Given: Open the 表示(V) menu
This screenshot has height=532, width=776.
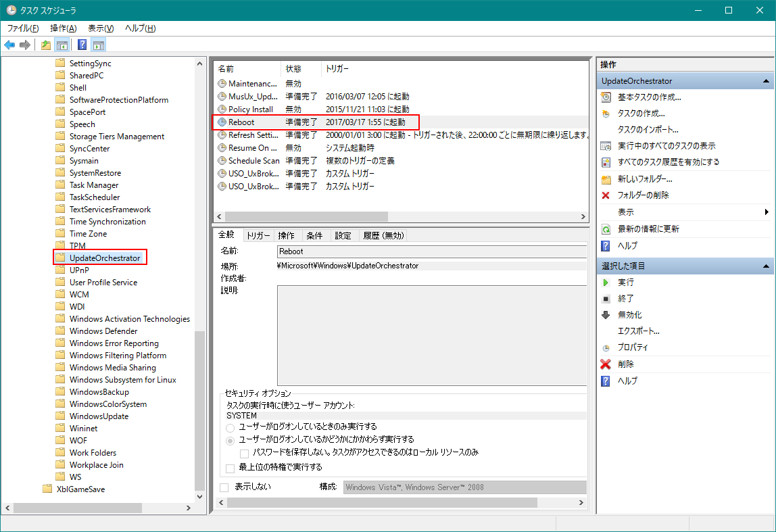Looking at the screenshot, I should [x=101, y=28].
